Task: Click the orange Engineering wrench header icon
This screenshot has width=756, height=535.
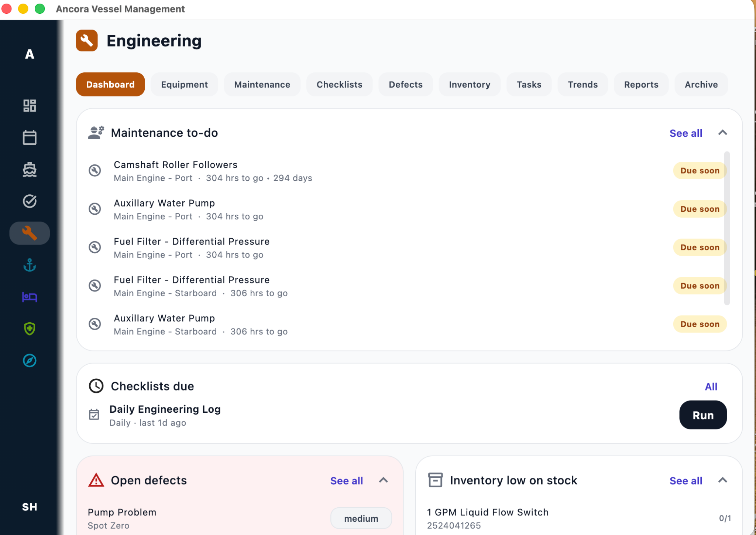Action: (x=87, y=41)
